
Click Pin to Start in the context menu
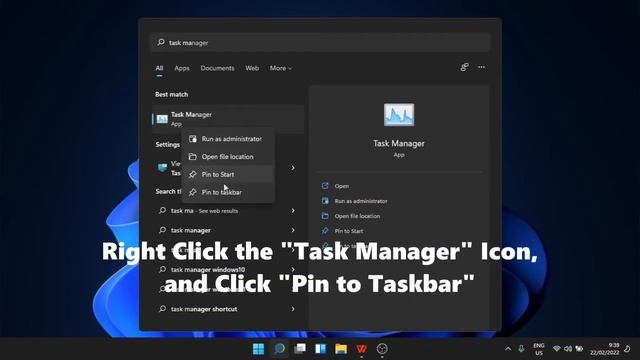(228, 174)
